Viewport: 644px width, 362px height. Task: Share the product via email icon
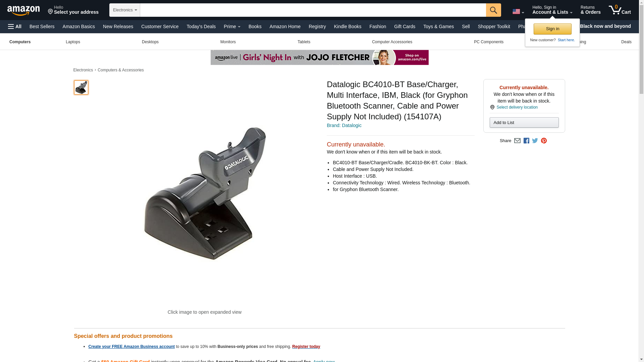[517, 141]
